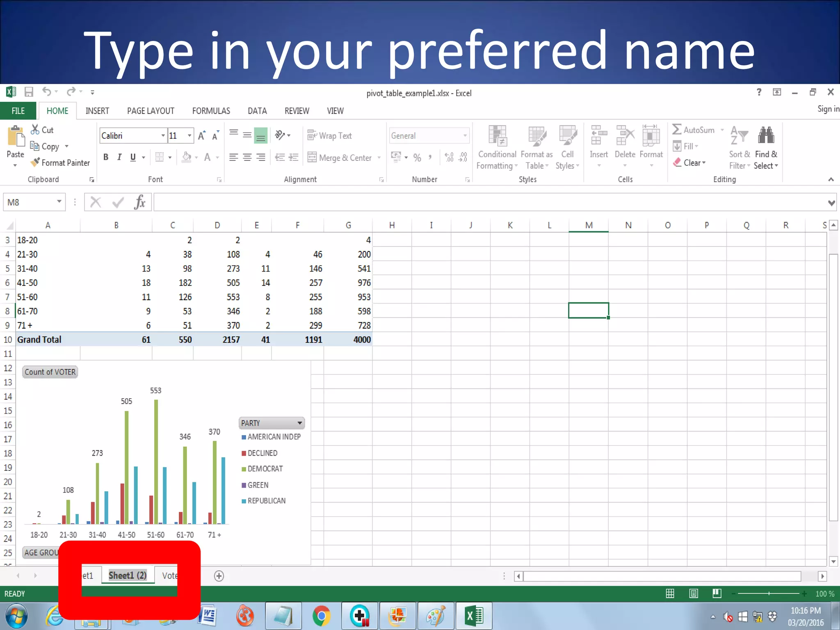The width and height of the screenshot is (840, 630).
Task: Click the Save icon in quick access toolbar
Action: [29, 92]
